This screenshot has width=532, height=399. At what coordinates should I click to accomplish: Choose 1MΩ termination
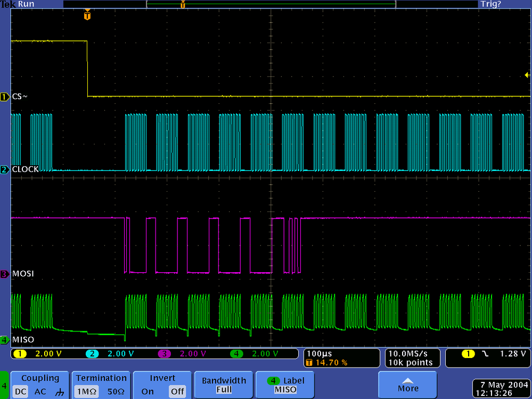pyautogui.click(x=86, y=392)
